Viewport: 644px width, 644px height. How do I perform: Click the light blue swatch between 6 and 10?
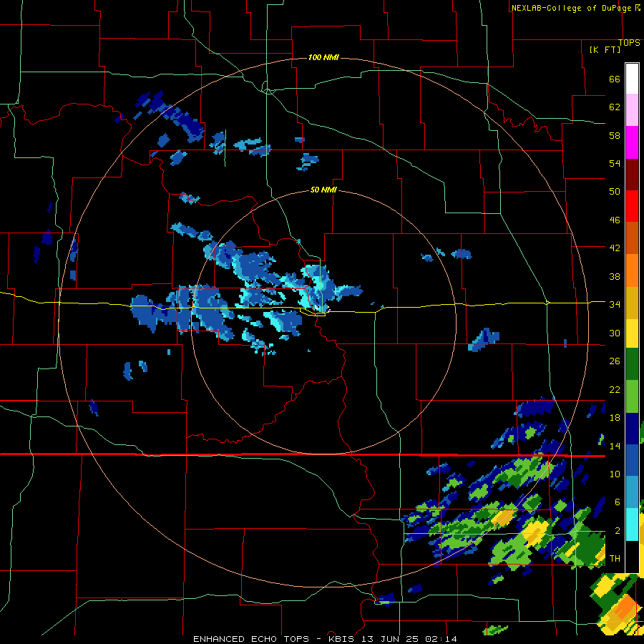pyautogui.click(x=632, y=492)
